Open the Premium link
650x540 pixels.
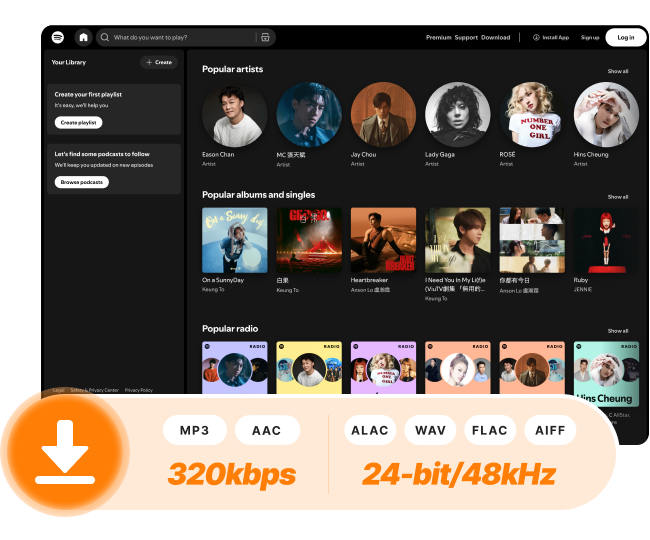tap(439, 37)
